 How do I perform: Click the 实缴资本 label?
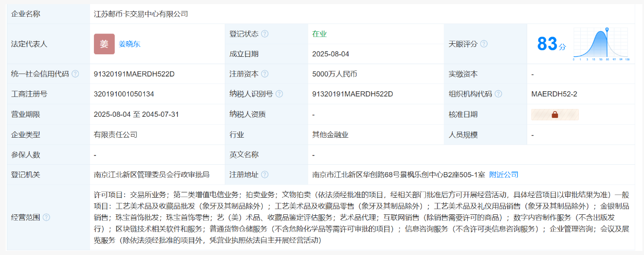click(x=464, y=74)
